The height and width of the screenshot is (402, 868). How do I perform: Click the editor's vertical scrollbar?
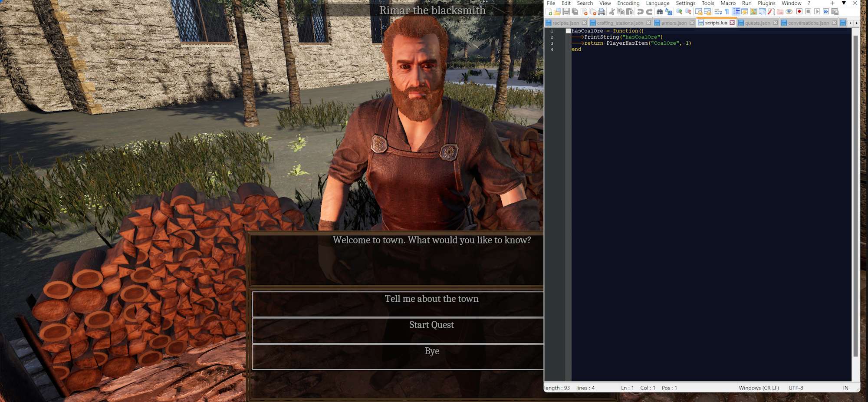(855, 195)
